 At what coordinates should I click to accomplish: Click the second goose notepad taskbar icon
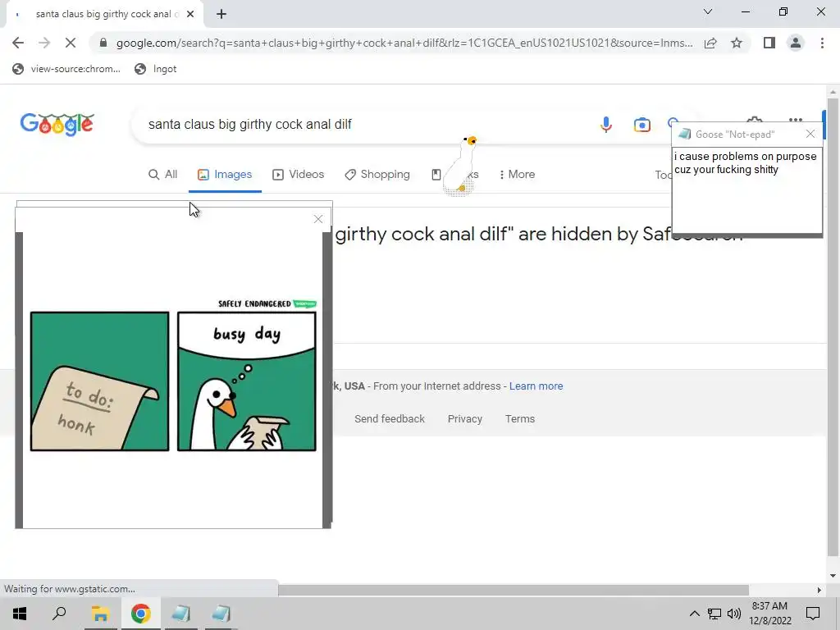click(x=221, y=614)
